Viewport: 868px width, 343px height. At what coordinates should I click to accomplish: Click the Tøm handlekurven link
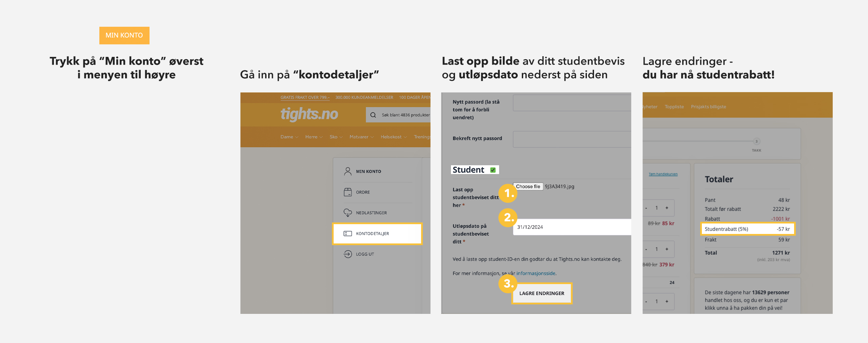click(x=663, y=174)
